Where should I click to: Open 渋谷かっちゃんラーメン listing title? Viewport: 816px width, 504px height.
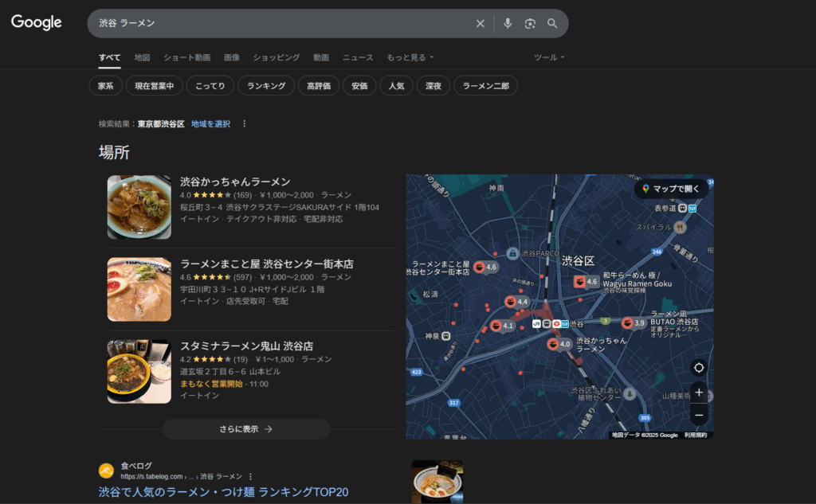point(235,182)
